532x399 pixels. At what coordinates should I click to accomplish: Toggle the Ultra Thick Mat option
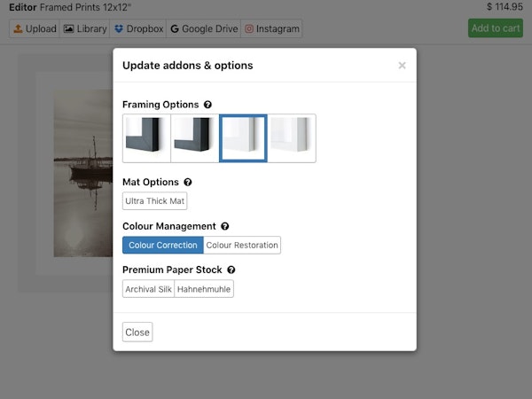155,201
